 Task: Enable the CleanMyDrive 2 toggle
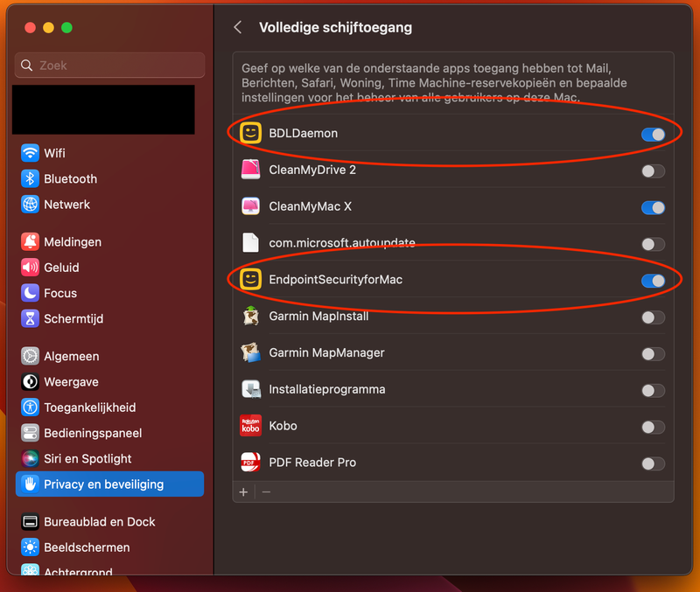(x=653, y=171)
